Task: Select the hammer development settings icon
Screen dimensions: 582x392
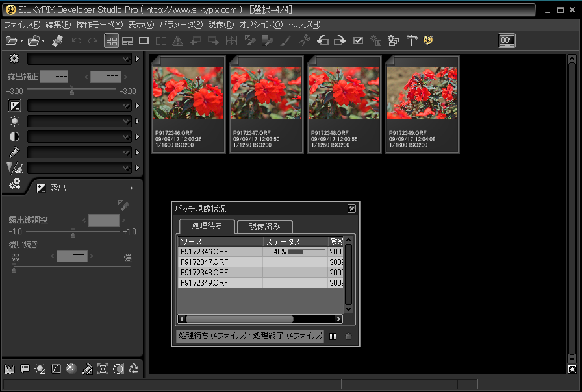Action: point(412,41)
